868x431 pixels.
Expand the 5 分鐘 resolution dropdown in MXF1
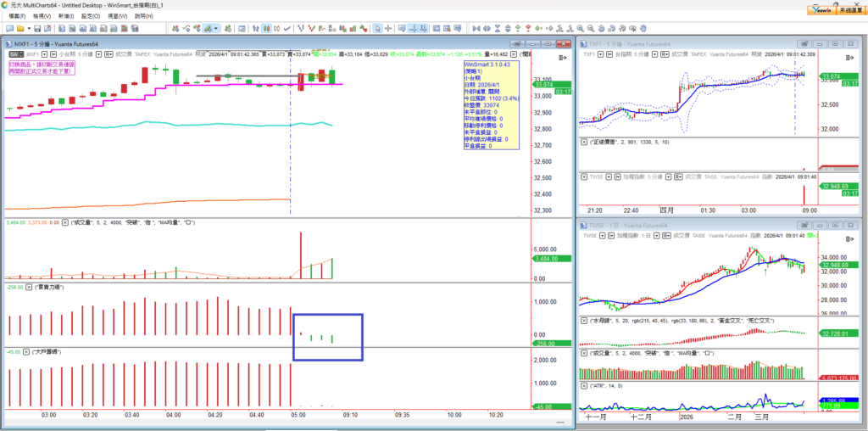(x=99, y=53)
